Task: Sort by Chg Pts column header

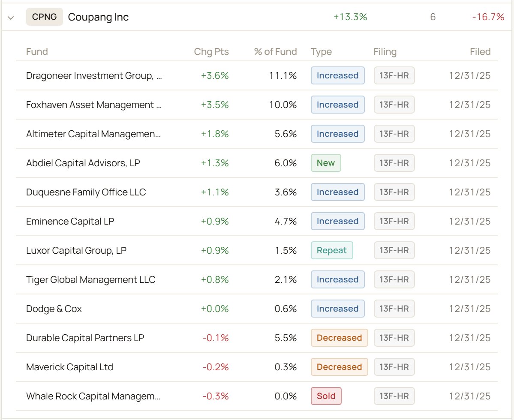Action: coord(211,51)
